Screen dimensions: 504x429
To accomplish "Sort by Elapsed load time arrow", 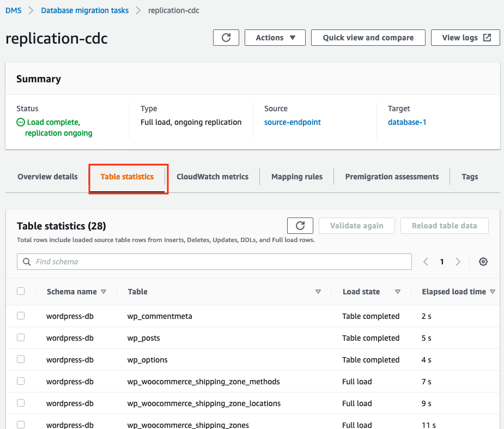I will [x=493, y=292].
